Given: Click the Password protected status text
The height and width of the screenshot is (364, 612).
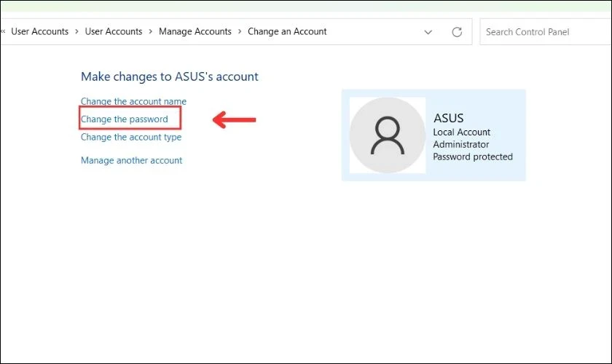Looking at the screenshot, I should click(x=473, y=157).
